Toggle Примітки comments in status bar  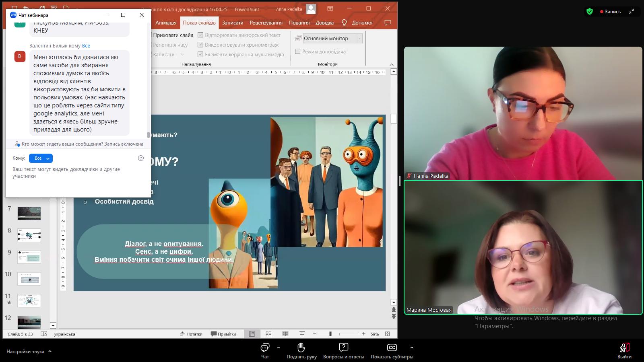pyautogui.click(x=223, y=334)
